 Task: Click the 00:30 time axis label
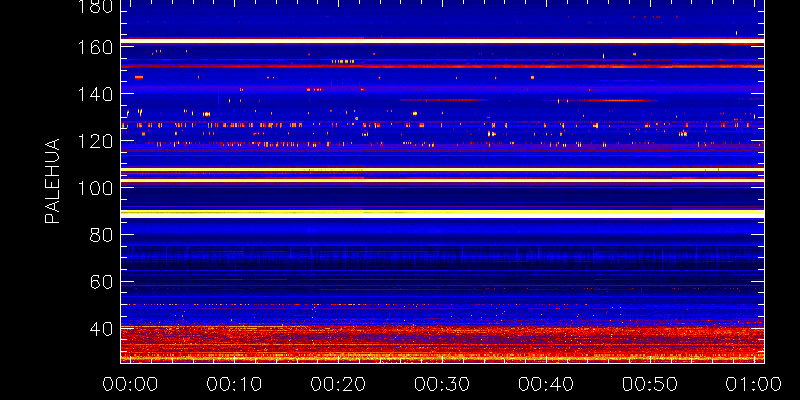(442, 384)
